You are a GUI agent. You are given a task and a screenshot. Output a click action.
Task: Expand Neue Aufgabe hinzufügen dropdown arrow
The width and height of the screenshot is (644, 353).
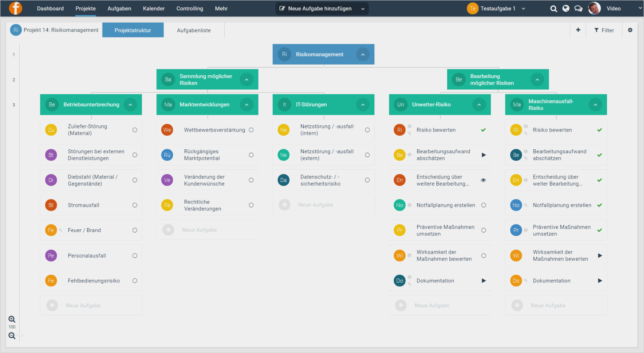(363, 9)
